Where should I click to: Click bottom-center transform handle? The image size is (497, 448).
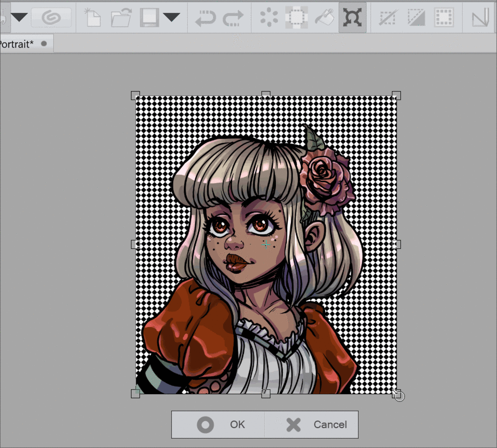pyautogui.click(x=266, y=394)
